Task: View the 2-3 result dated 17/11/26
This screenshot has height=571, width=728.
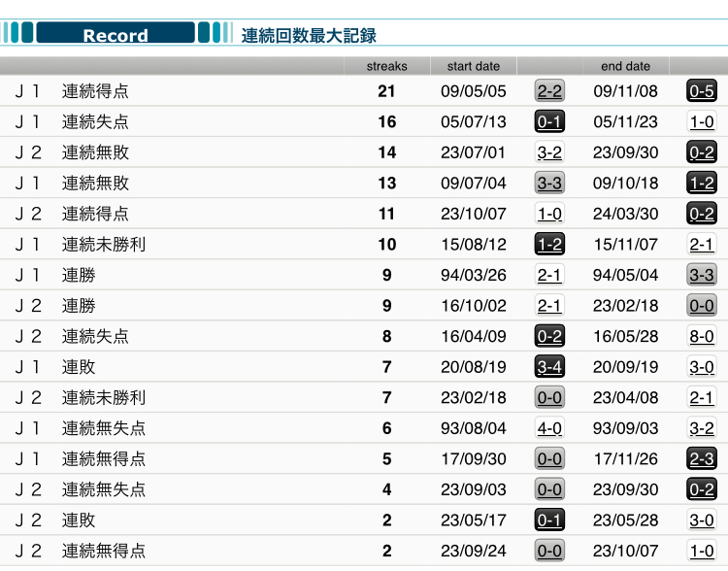Action: tap(701, 458)
